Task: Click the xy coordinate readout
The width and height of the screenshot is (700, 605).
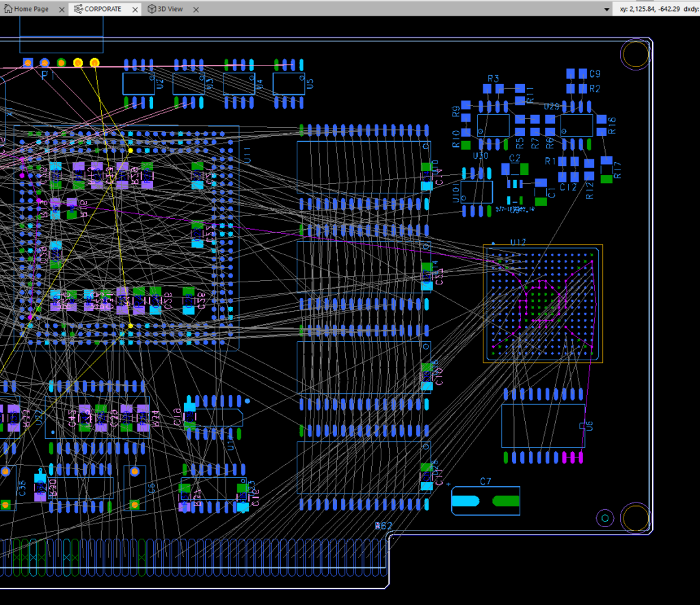Action: 649,9
